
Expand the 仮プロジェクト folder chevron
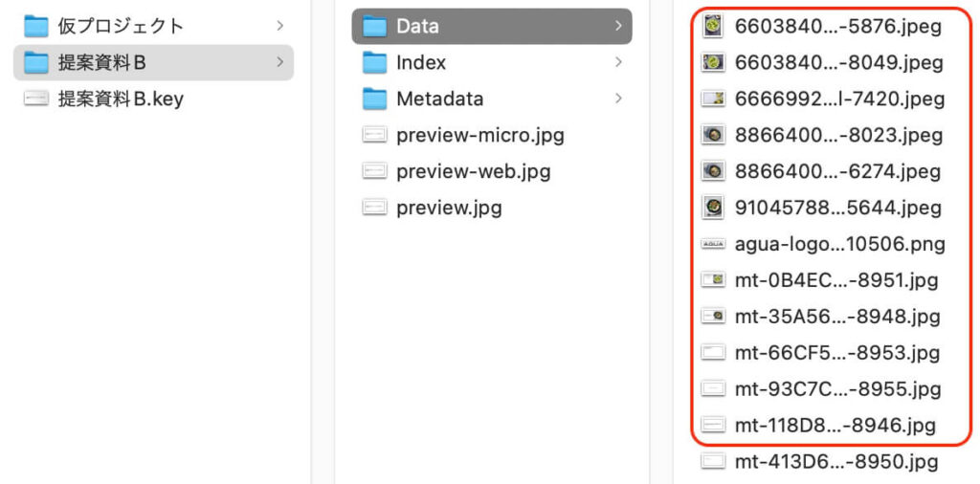(279, 26)
